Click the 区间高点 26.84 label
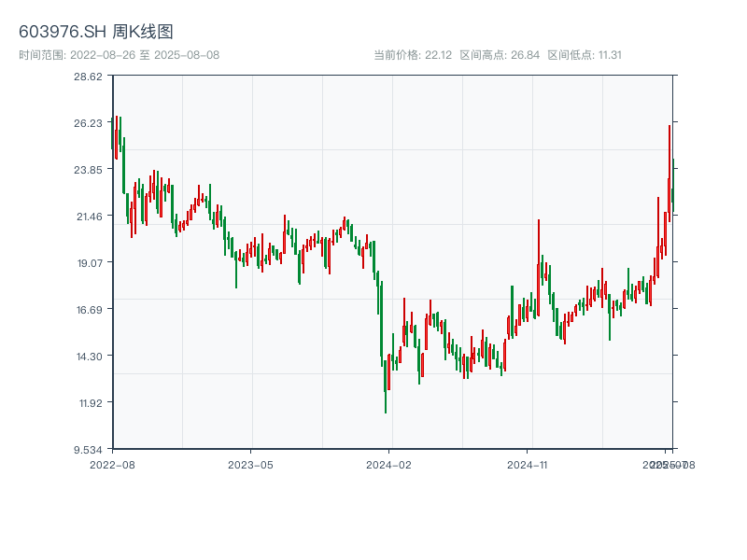Image resolution: width=747 pixels, height=560 pixels. point(500,55)
